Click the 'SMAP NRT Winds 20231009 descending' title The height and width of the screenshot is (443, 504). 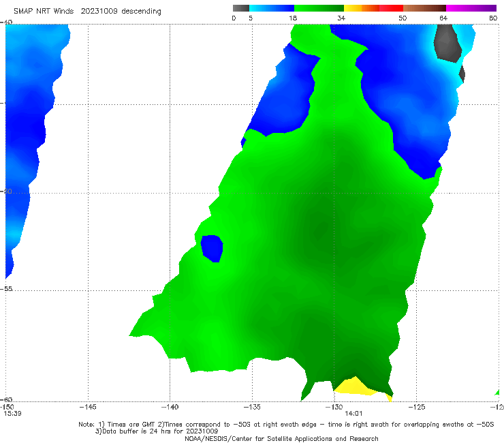pos(87,12)
